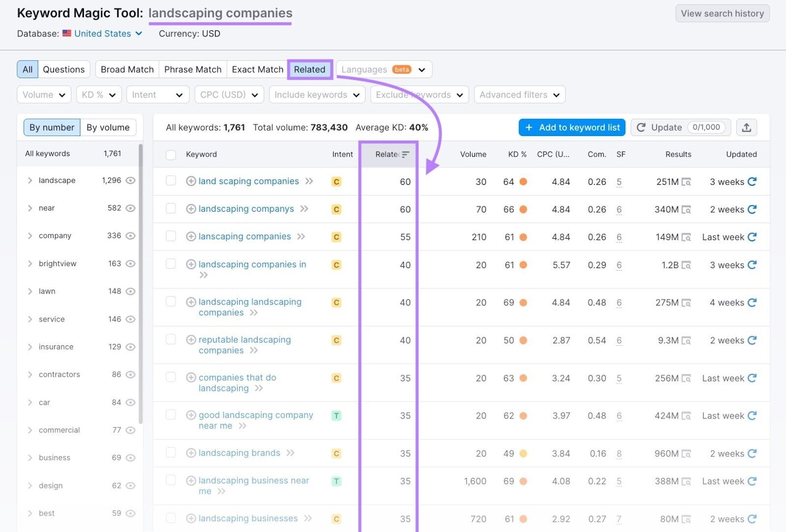
Task: Toggle eye icon for 'landscape' group
Action: [130, 181]
